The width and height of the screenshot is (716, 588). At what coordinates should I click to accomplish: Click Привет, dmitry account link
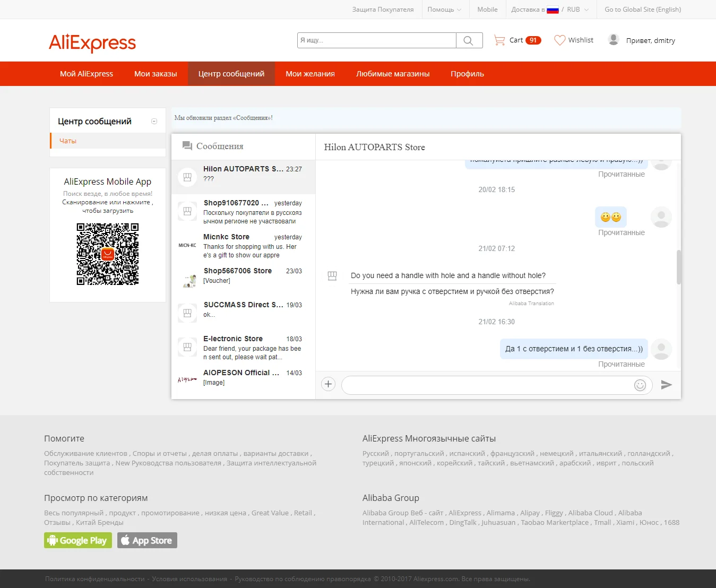pos(651,40)
